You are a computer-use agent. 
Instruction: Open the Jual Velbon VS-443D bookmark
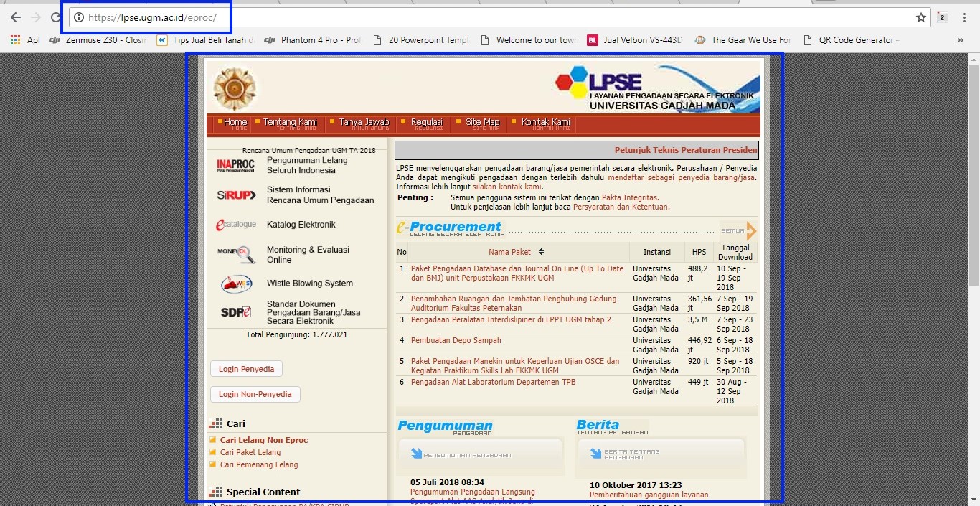coord(635,40)
